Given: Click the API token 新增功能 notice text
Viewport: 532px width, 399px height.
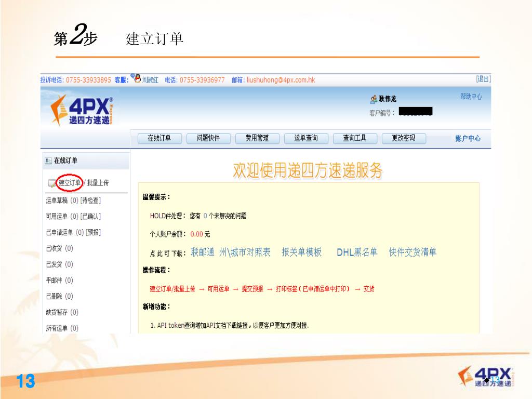Looking at the screenshot, I should pos(230,325).
